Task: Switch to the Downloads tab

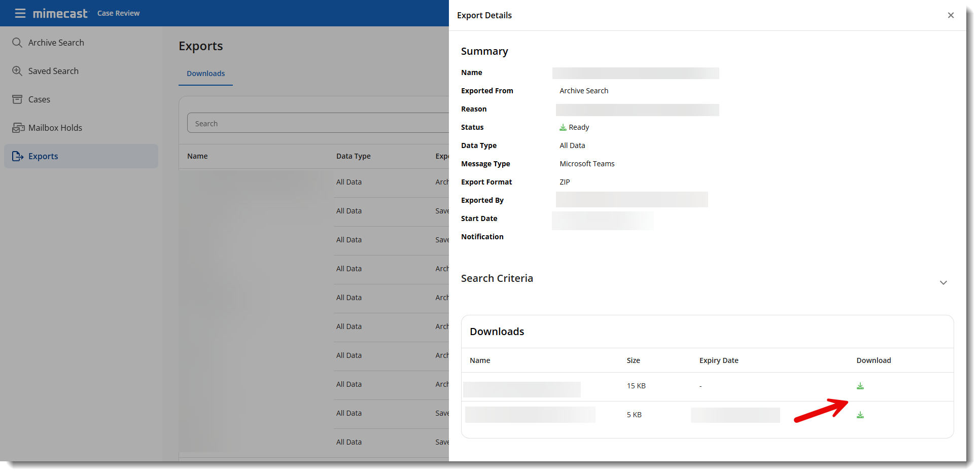Action: 205,74
